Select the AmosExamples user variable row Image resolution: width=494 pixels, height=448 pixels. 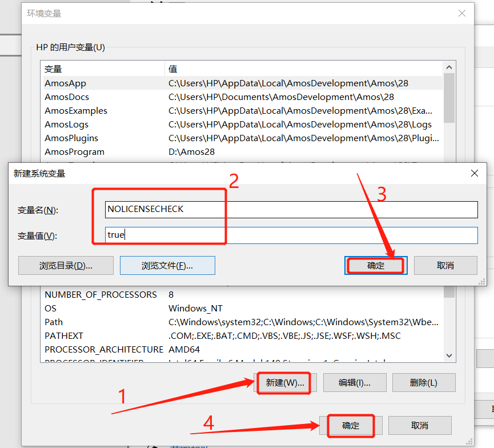click(x=242, y=111)
